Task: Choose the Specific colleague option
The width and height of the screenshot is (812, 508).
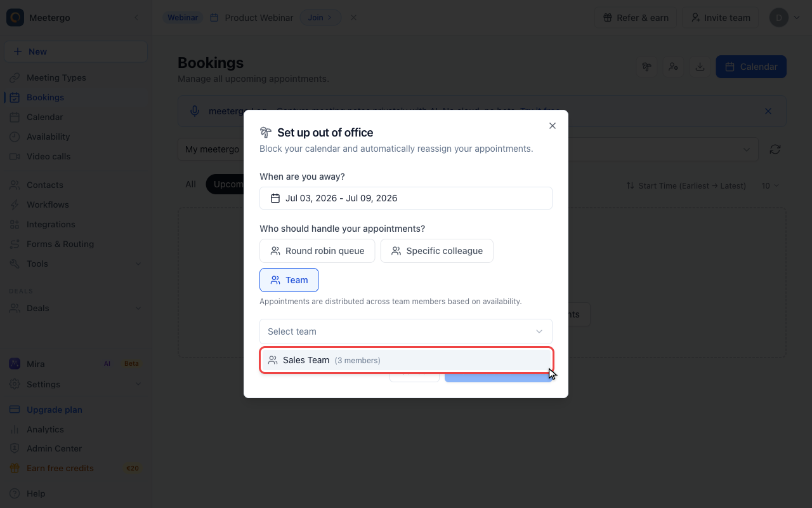Action: 437,251
